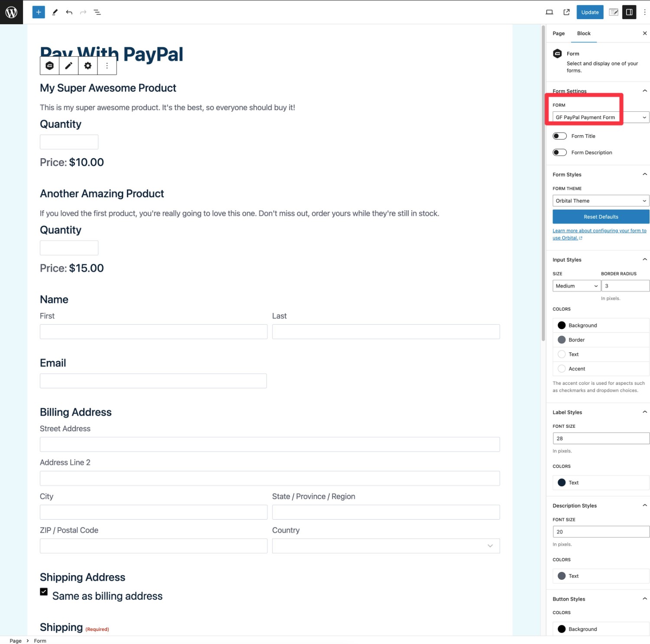Click the Update button
Viewport: 650px width, 644px height.
click(590, 12)
